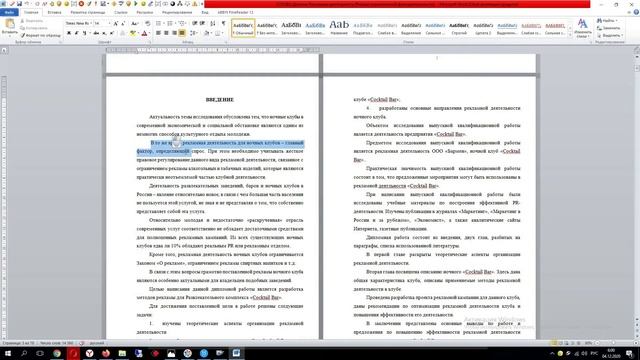Screen dimensions: 640x360
Task: Click Align Text Right icon
Action: (174, 33)
